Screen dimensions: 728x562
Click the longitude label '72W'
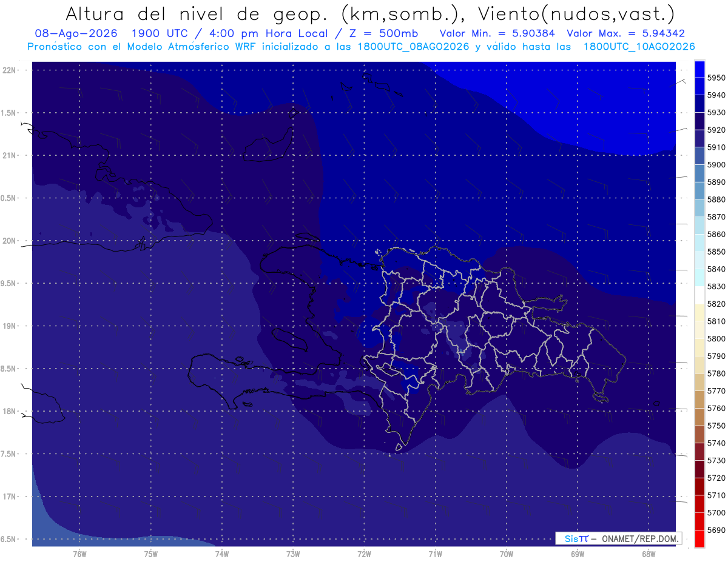coord(364,554)
